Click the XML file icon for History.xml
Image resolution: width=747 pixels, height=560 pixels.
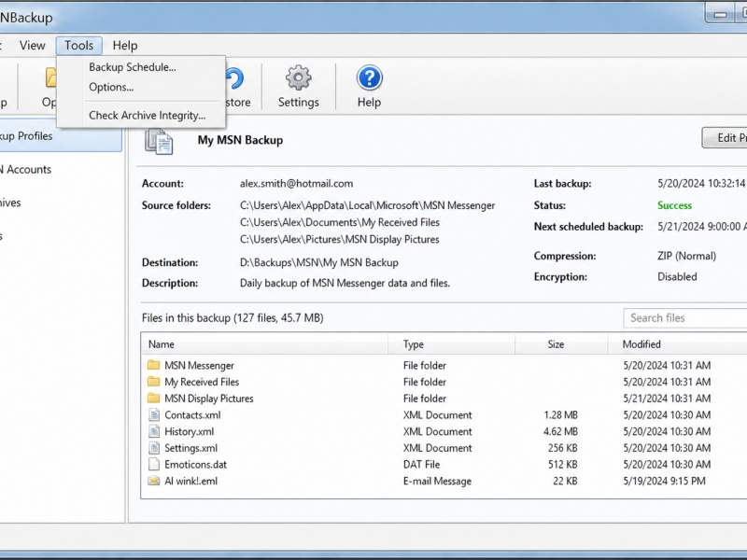(x=154, y=431)
